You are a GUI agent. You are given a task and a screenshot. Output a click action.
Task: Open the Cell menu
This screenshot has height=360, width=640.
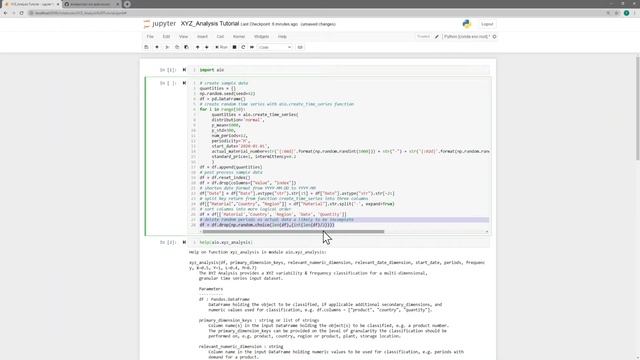click(x=220, y=37)
